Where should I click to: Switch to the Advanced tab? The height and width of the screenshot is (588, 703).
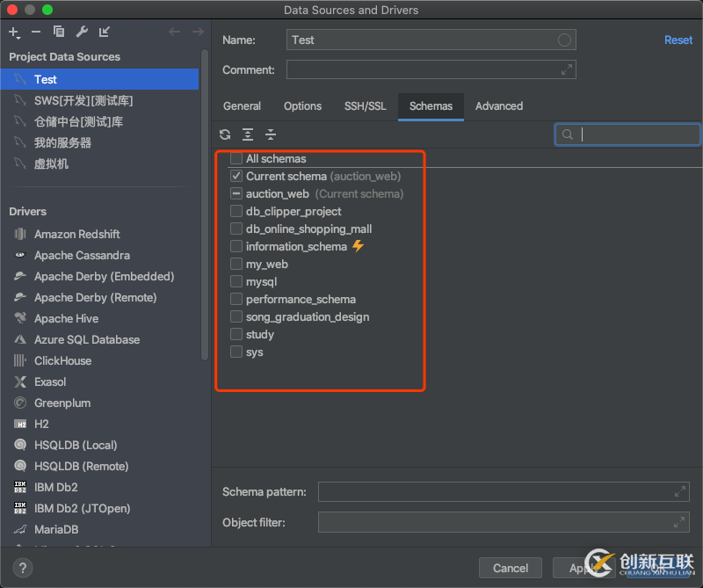coord(499,106)
